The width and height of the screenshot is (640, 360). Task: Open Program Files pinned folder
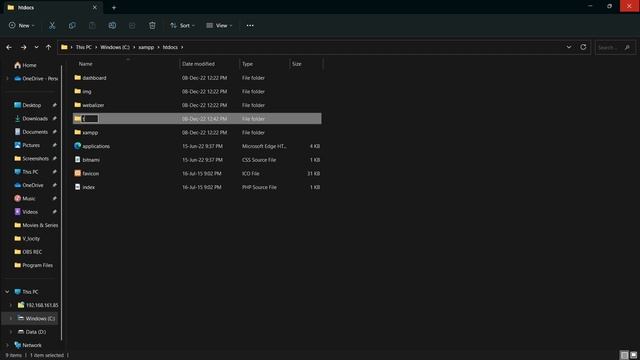pos(33,265)
